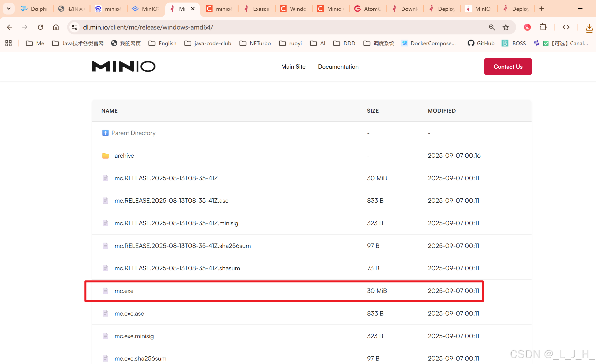The image size is (596, 364).
Task: Close the current Mi tab
Action: [193, 9]
